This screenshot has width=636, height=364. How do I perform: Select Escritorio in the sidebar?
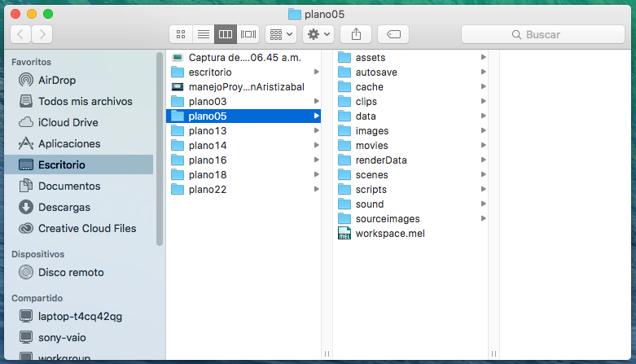[79, 164]
